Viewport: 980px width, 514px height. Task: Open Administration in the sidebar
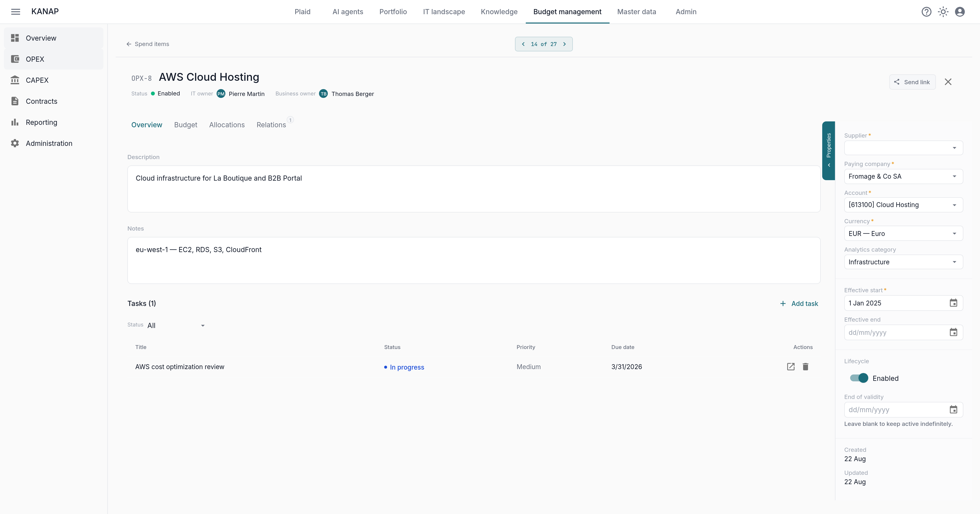(x=54, y=143)
